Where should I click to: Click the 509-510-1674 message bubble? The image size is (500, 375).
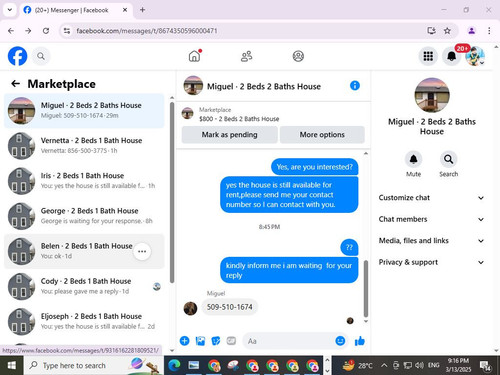coord(229,307)
